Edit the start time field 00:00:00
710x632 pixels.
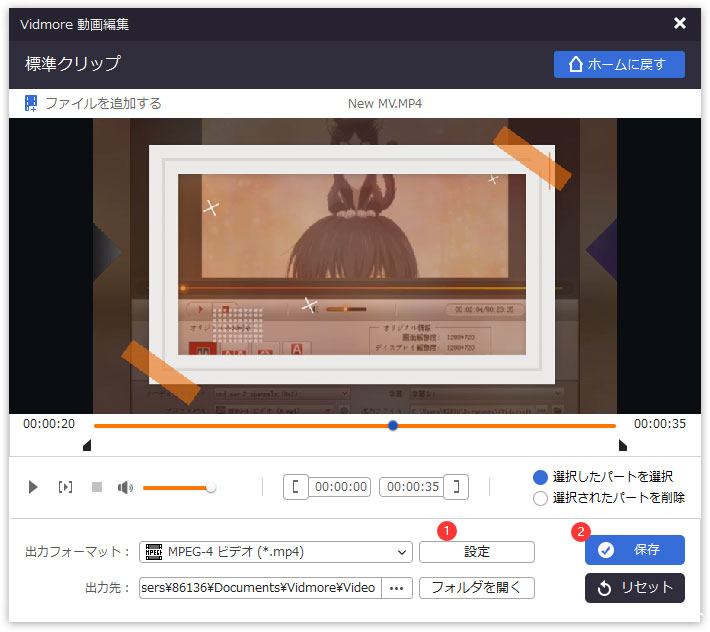pyautogui.click(x=340, y=487)
